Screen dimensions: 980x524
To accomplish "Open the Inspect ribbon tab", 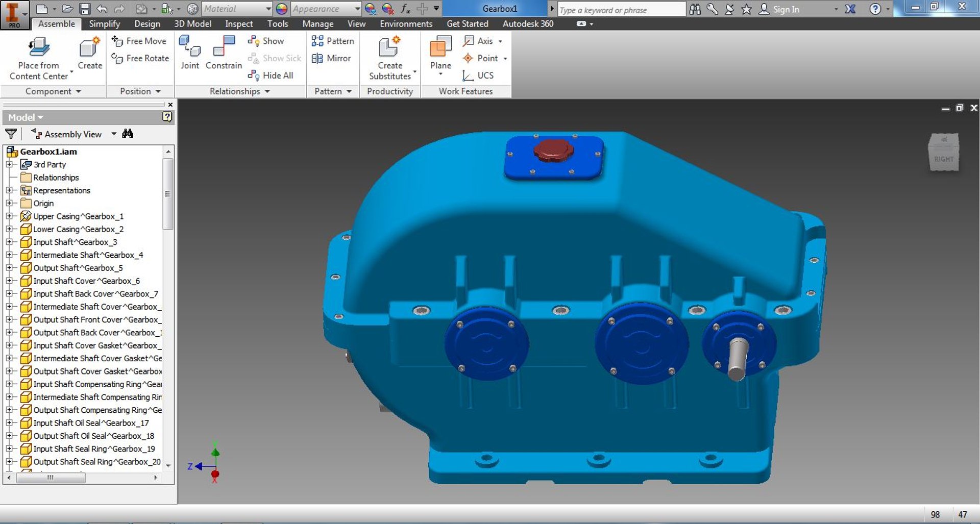I will tap(239, 24).
